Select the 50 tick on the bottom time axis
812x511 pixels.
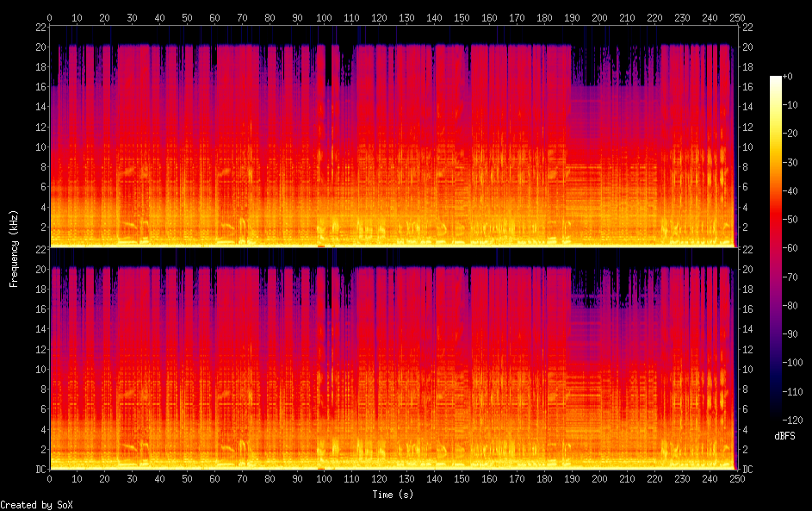[x=187, y=480]
